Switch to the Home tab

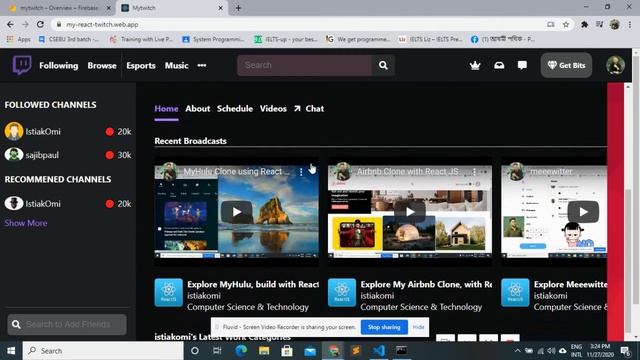point(166,109)
